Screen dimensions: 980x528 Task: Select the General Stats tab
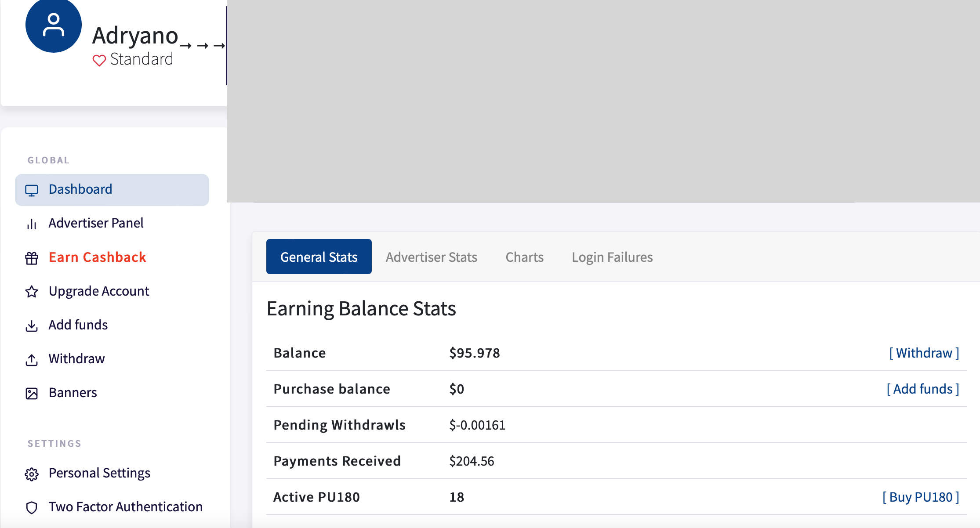tap(319, 257)
